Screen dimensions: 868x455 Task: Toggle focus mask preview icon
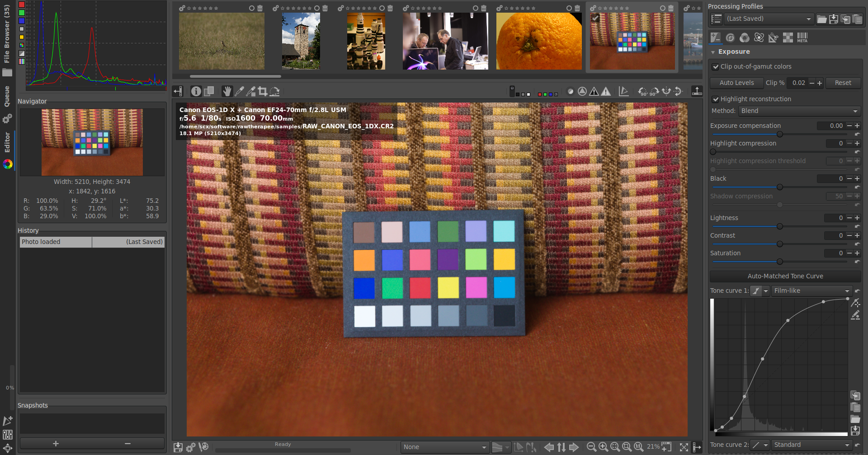[582, 91]
